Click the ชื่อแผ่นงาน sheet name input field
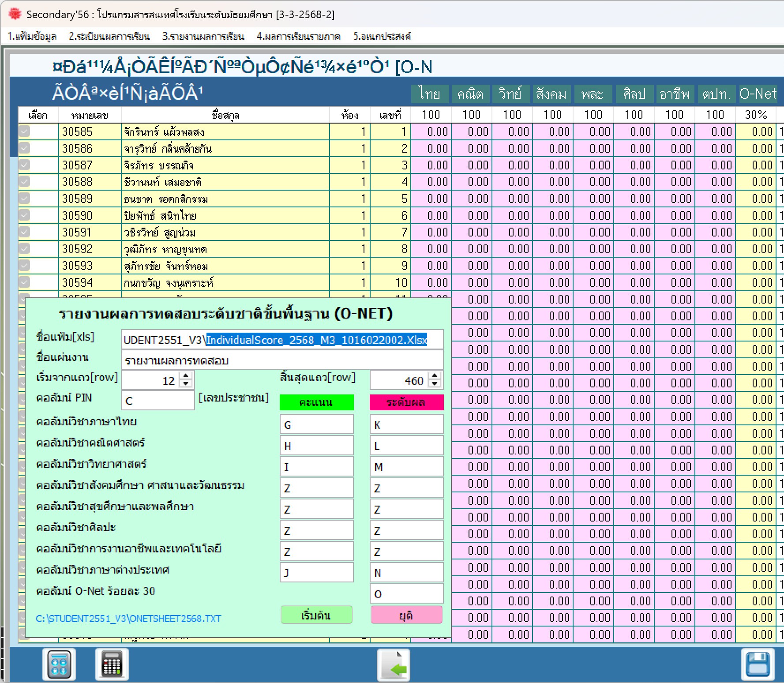 [x=282, y=360]
